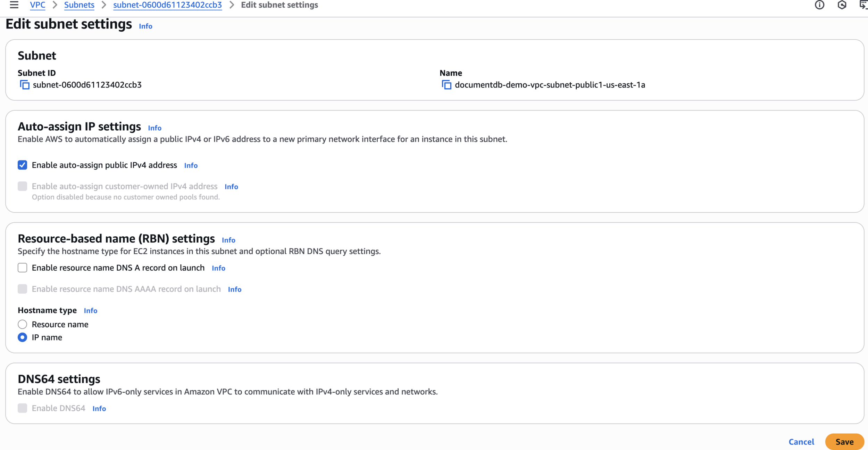Open Info next to Auto-assign IP settings
The image size is (868, 450).
pos(155,128)
